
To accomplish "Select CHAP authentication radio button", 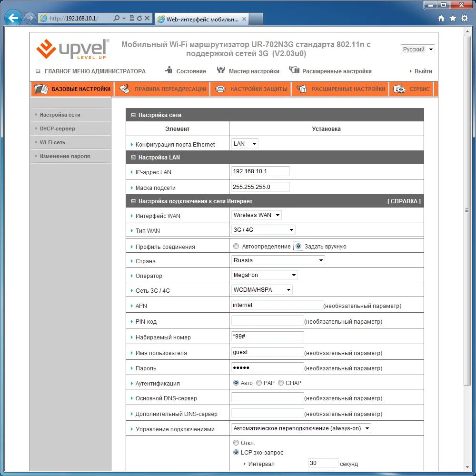I will click(x=281, y=383).
